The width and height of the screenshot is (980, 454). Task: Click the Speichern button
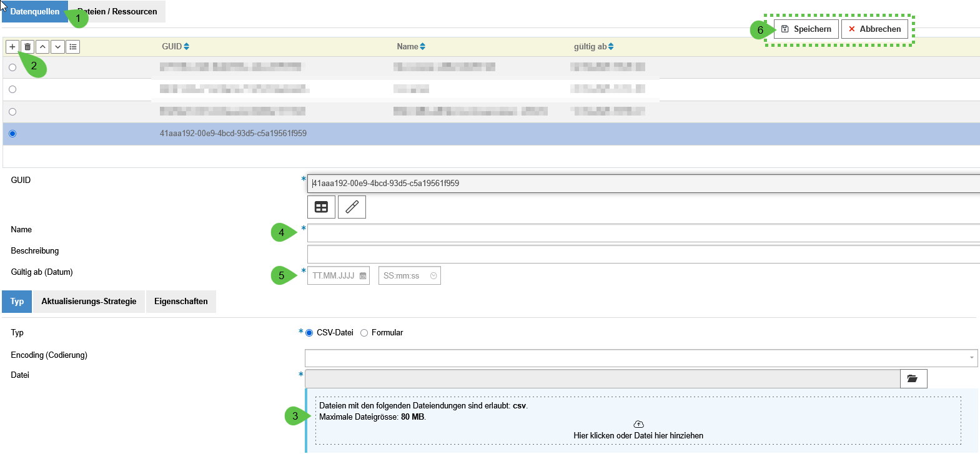coord(806,29)
